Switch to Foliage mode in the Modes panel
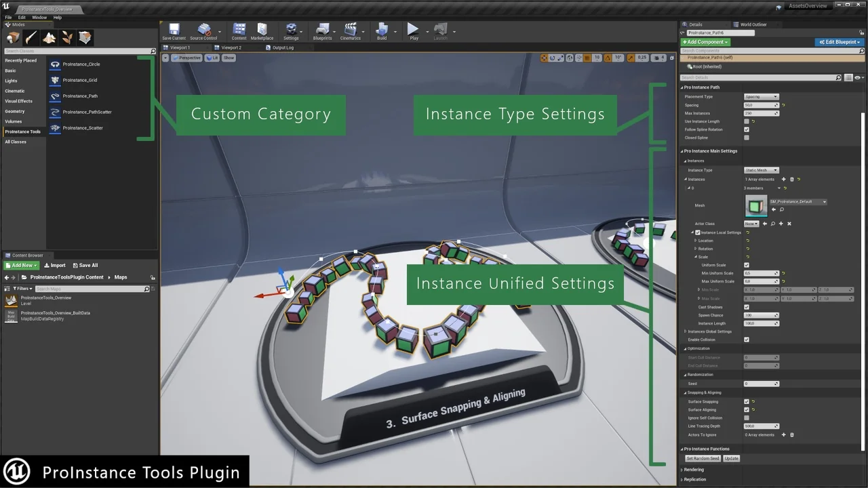Screen dimensions: 868x488 click(66, 37)
